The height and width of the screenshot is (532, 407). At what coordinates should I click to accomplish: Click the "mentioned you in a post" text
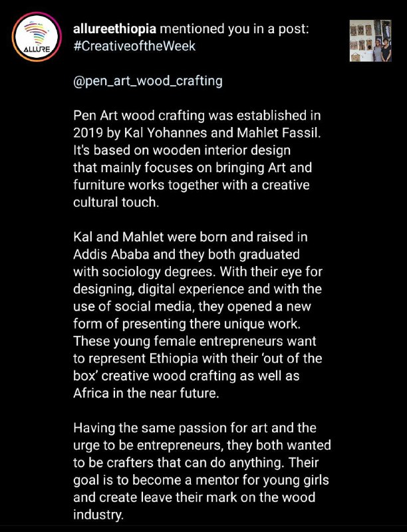[233, 31]
